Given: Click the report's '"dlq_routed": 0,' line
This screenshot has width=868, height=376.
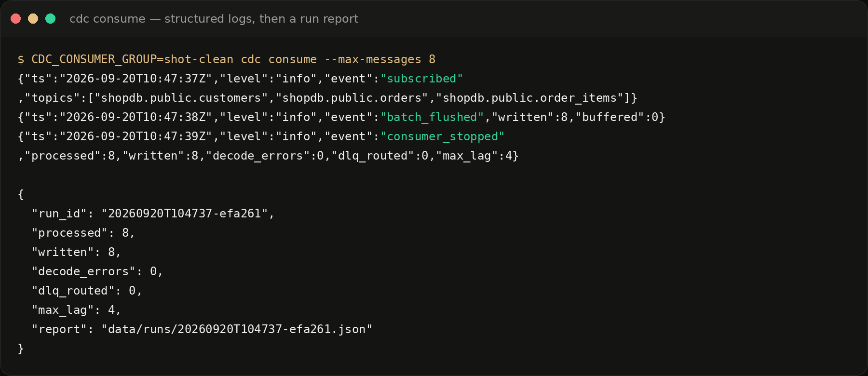Looking at the screenshot, I should [87, 291].
